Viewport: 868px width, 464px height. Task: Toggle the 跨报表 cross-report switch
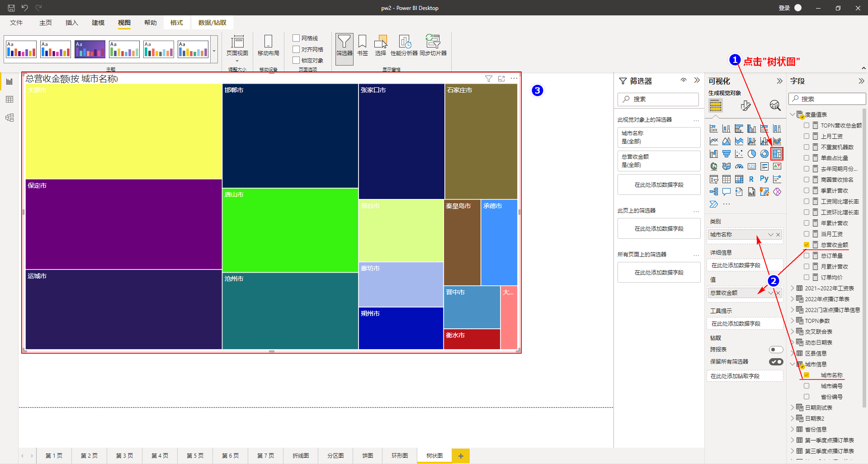tap(776, 350)
